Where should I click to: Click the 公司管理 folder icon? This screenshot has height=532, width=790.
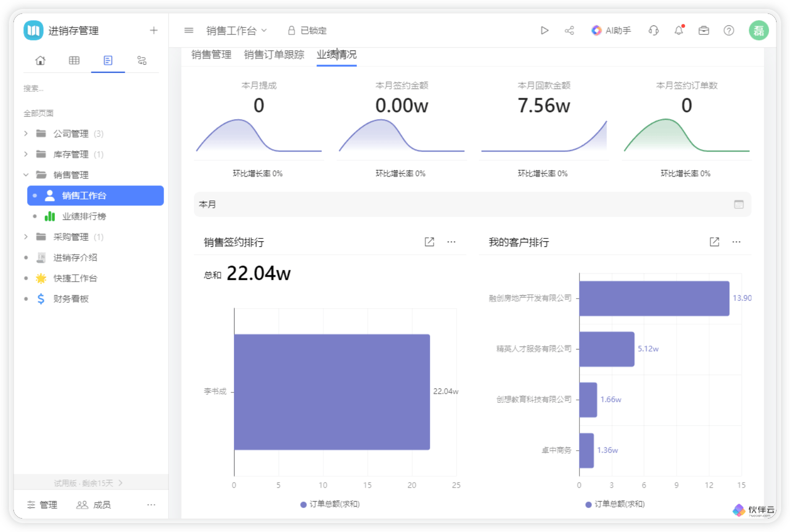click(41, 134)
